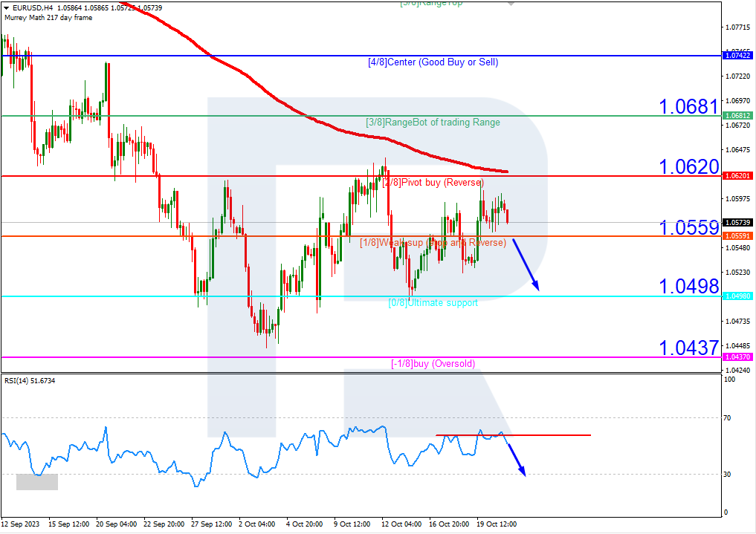756x534 pixels.
Task: Click the red 1.06201 price tag
Action: pos(737,176)
